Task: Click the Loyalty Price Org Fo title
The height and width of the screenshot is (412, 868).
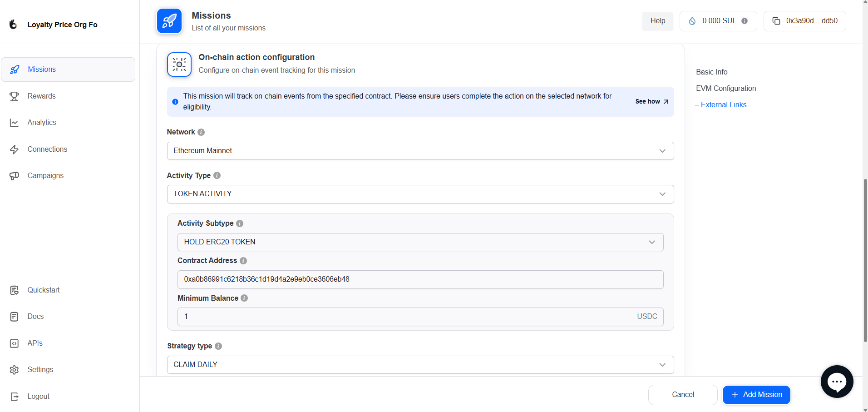Action: [x=62, y=25]
